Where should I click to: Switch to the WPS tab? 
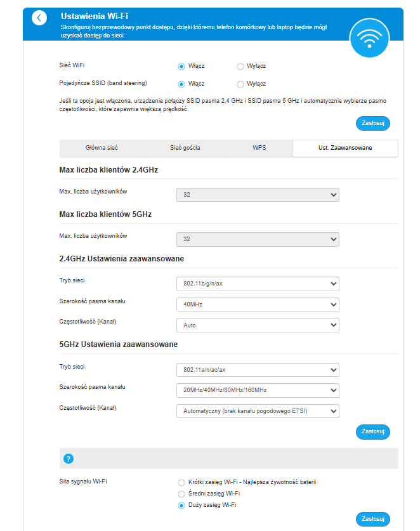tap(259, 148)
